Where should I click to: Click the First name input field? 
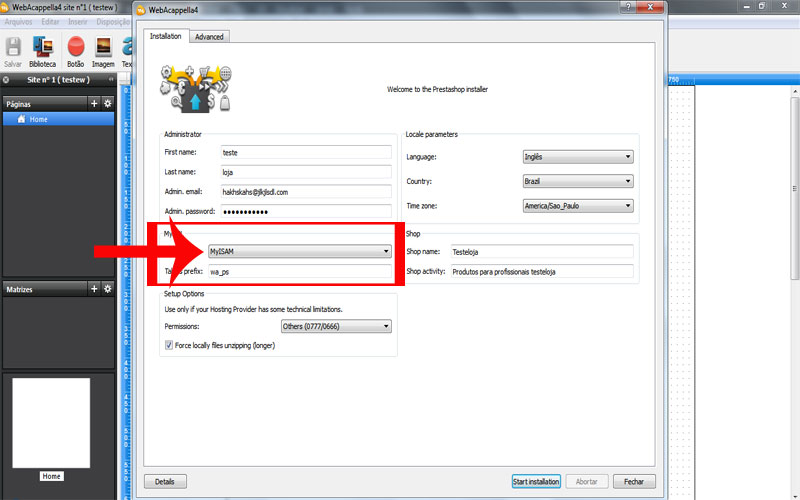[x=306, y=152]
